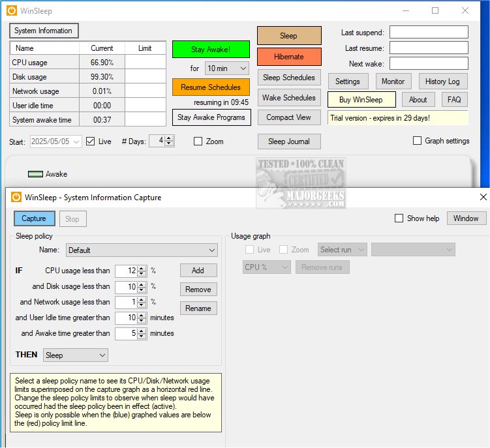Enable the Zoom checkbox beside Days
490x448 pixels.
198,142
